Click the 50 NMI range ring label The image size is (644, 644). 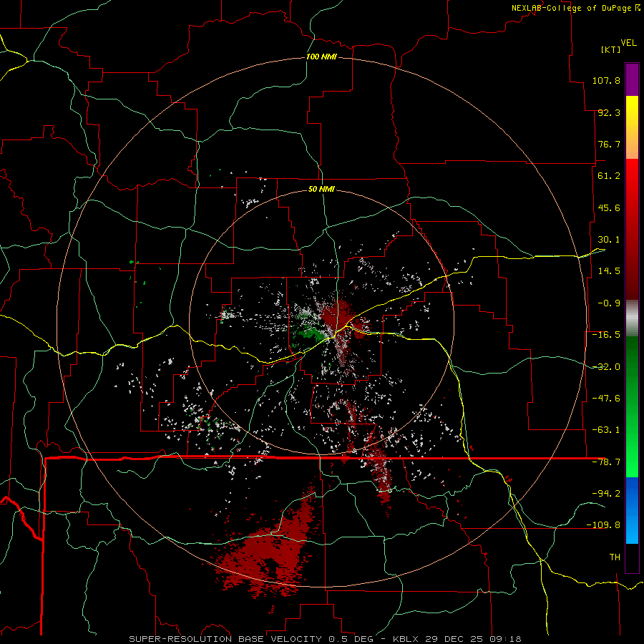[321, 189]
